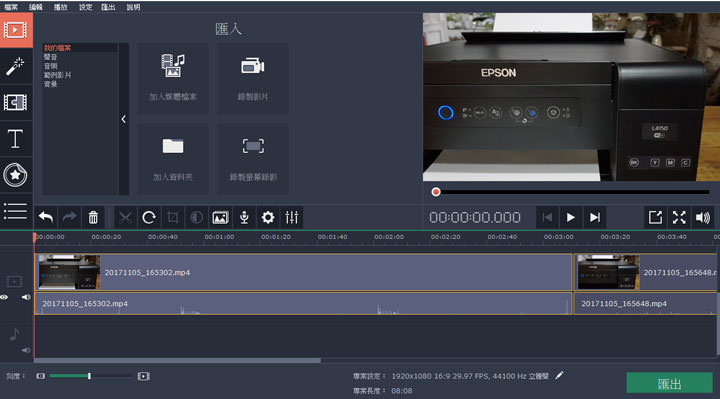720x399 pixels.
Task: Mute the music audio track speaker
Action: pyautogui.click(x=26, y=350)
